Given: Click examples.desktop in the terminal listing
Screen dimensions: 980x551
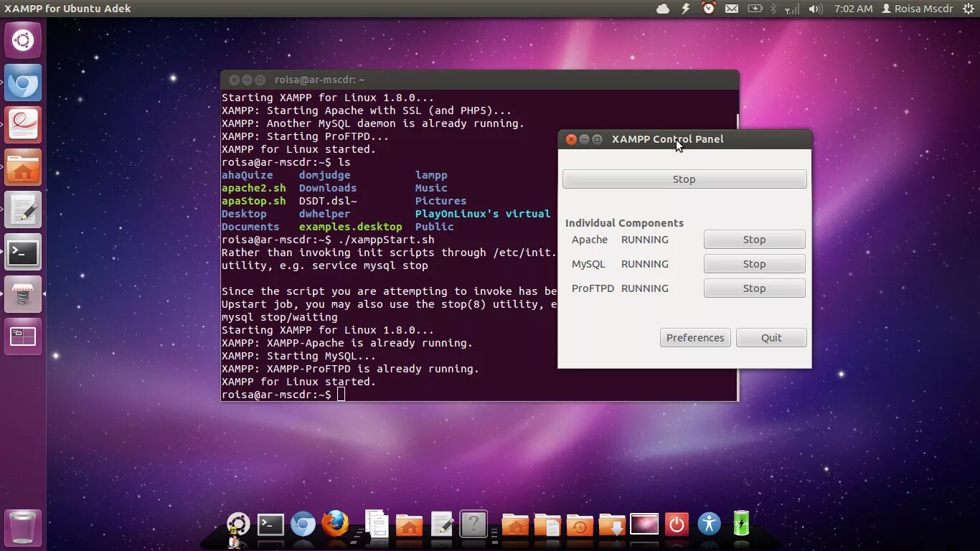Looking at the screenshot, I should [351, 227].
